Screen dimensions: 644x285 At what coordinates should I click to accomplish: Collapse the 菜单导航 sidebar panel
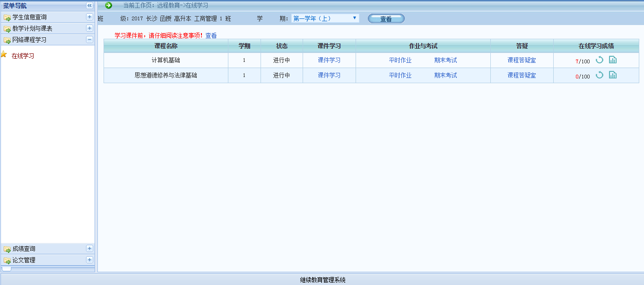89,5
